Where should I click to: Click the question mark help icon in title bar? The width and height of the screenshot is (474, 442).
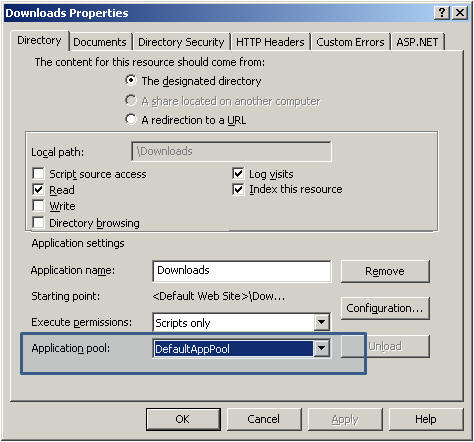[442, 13]
